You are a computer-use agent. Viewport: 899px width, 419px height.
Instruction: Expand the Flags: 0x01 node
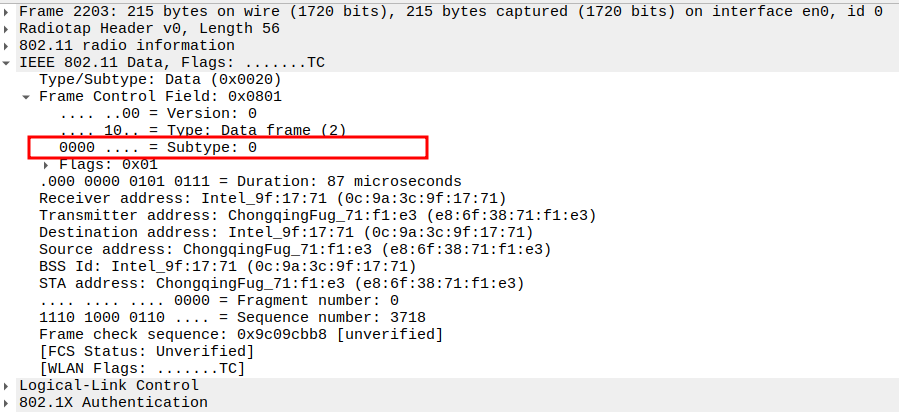(x=46, y=165)
